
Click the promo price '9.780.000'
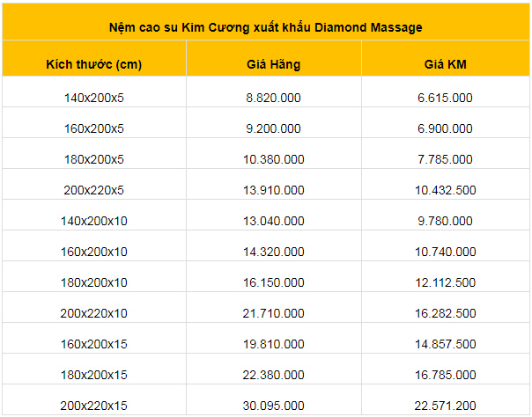click(x=445, y=221)
